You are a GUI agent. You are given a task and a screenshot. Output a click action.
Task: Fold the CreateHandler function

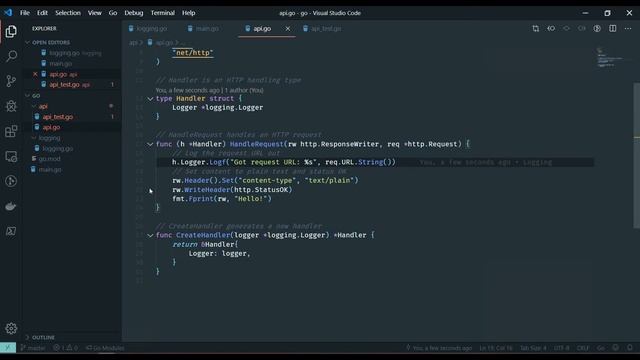(150, 236)
